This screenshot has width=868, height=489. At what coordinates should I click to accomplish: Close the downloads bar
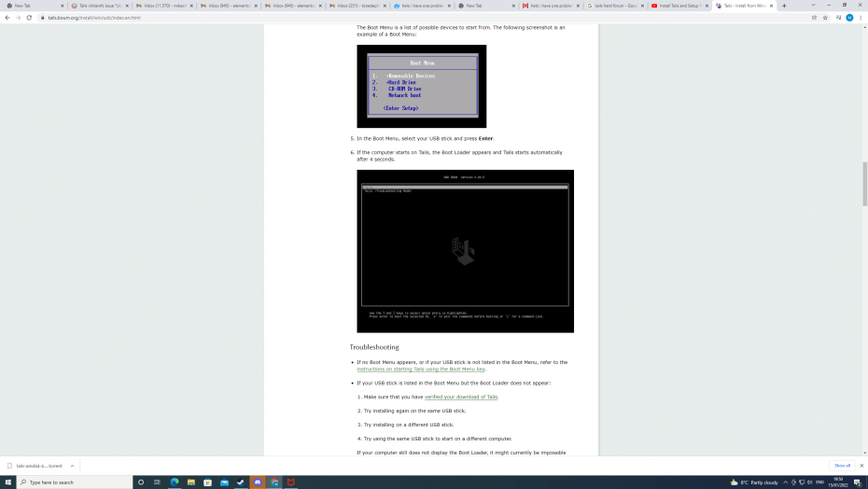point(861,466)
